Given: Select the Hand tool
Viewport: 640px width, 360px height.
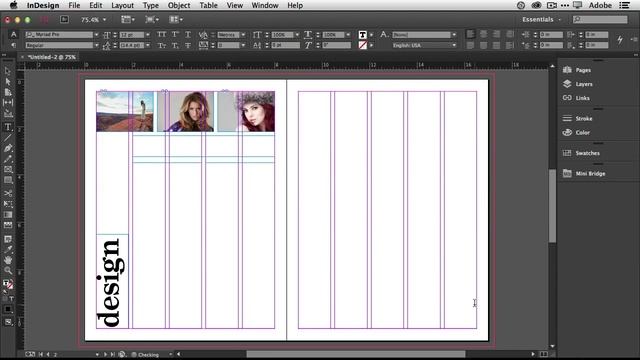Looking at the screenshot, I should tap(8, 260).
